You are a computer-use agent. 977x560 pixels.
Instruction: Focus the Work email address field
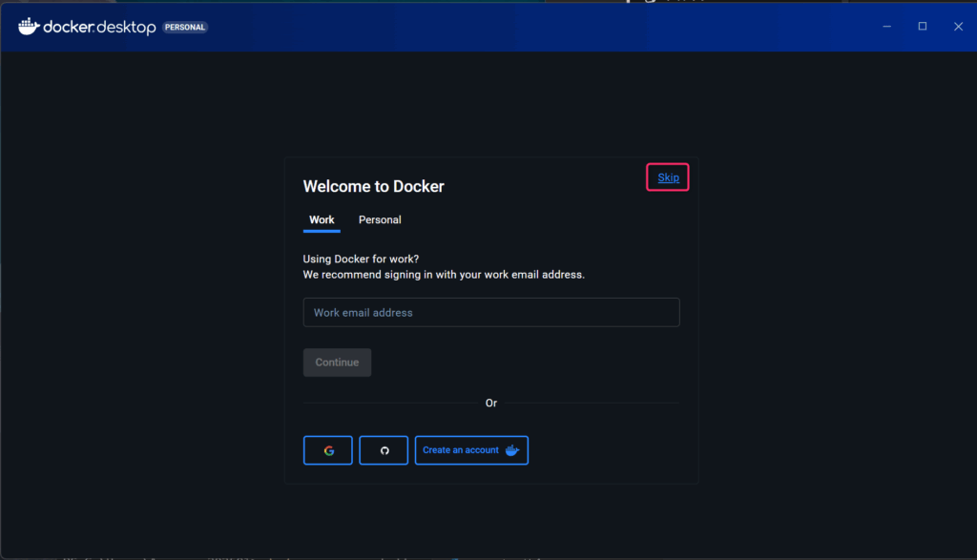click(490, 313)
